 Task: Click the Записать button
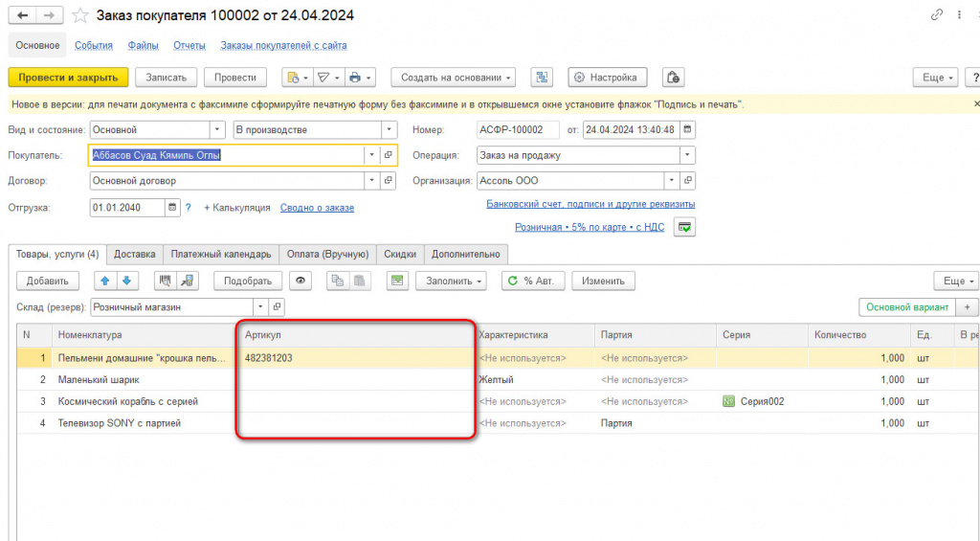(x=167, y=78)
